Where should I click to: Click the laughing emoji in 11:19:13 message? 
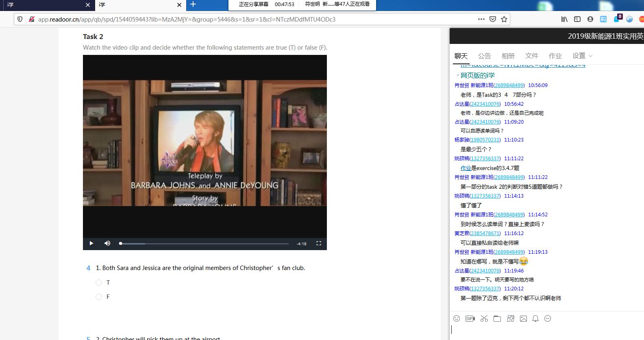point(524,261)
